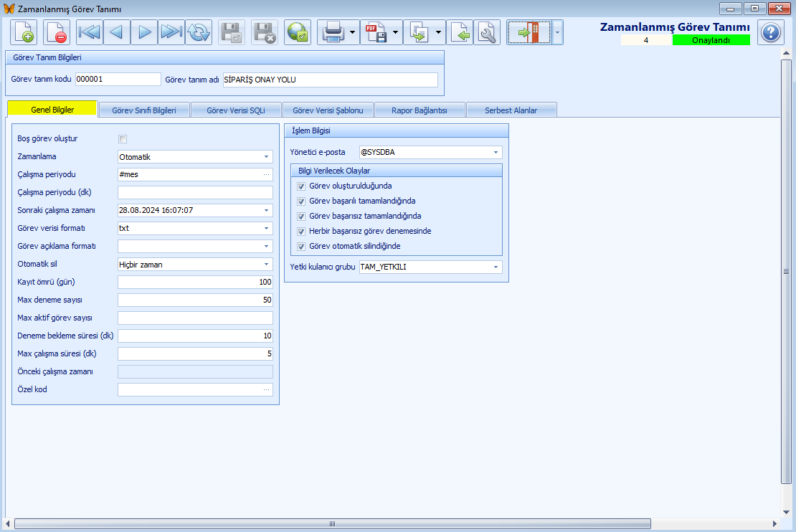Image resolution: width=796 pixels, height=532 pixels.
Task: Click the blue help question mark icon
Action: tap(771, 32)
